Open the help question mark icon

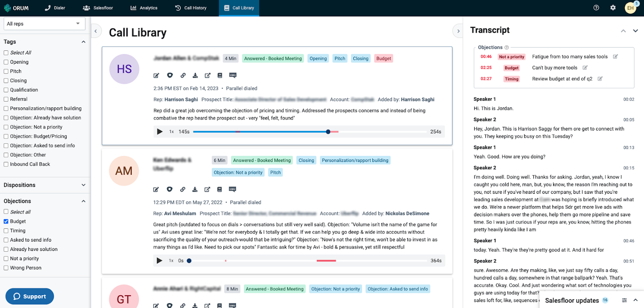point(596,8)
